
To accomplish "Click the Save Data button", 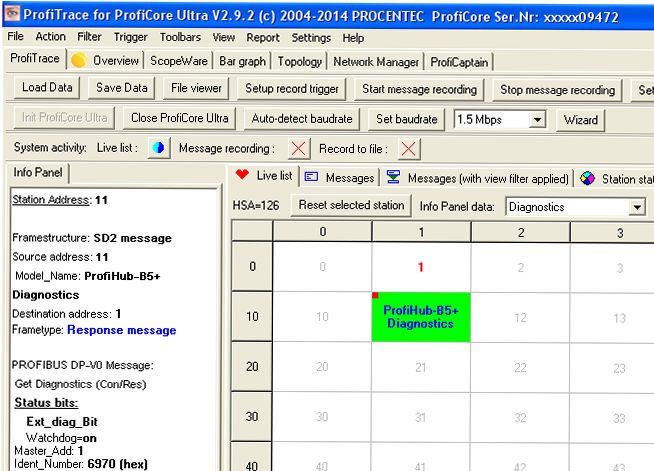I will (x=121, y=88).
